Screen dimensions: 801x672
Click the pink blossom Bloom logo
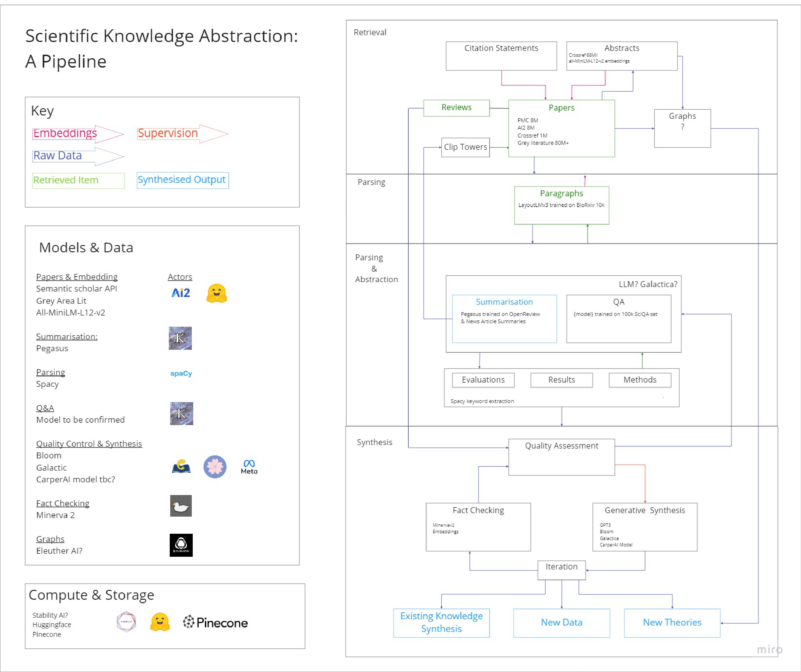pyautogui.click(x=215, y=466)
